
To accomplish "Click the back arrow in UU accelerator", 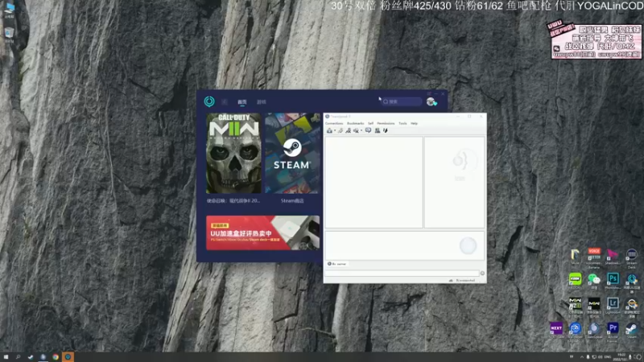I will [225, 101].
